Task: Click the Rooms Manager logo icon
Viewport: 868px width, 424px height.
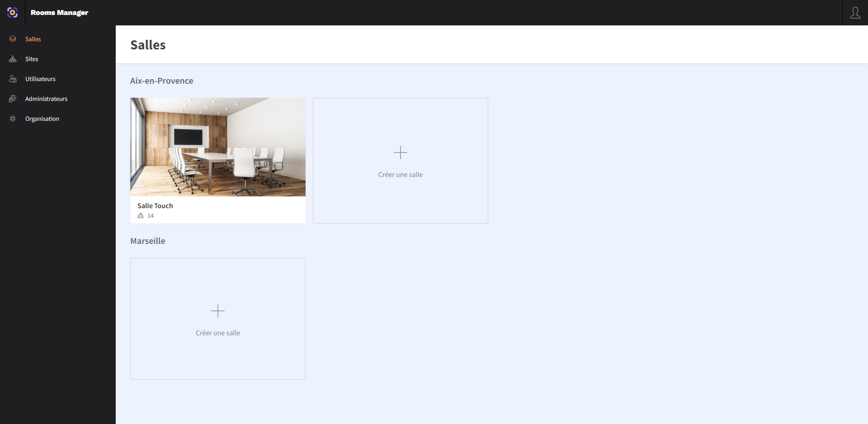Action: (13, 13)
